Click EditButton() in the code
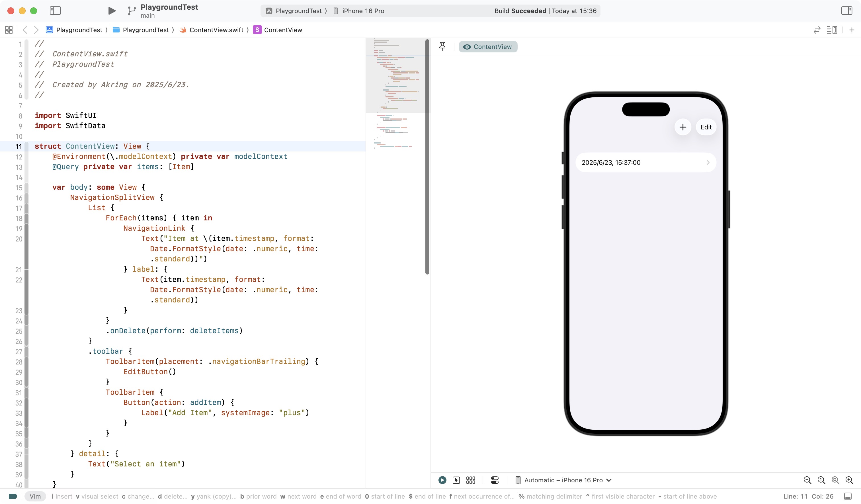The image size is (861, 504). tap(150, 372)
